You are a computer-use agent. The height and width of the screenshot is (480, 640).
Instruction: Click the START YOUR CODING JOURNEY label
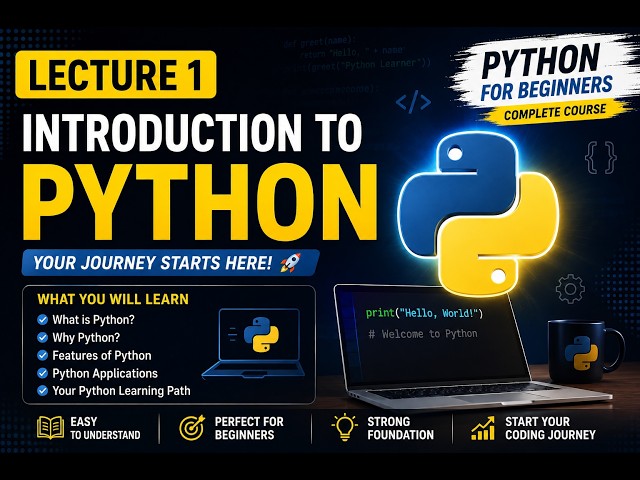[550, 428]
